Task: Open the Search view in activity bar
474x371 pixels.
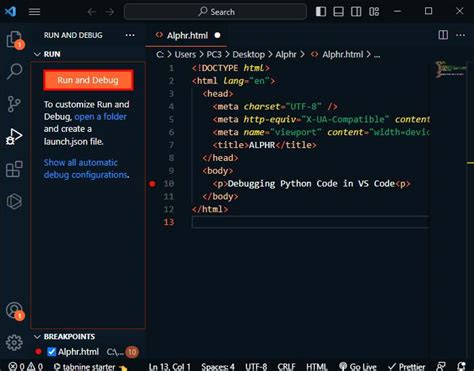Action: [x=15, y=71]
